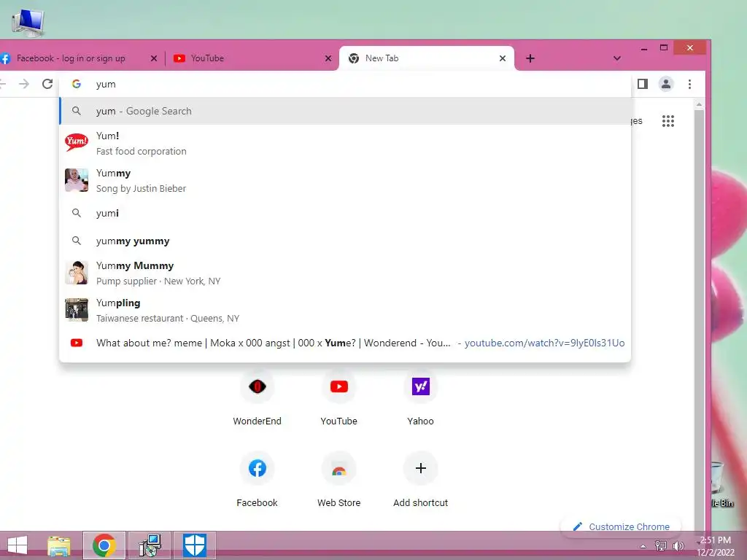Viewport: 747px width, 560px height.
Task: Open the Google apps grid
Action: coord(668,121)
